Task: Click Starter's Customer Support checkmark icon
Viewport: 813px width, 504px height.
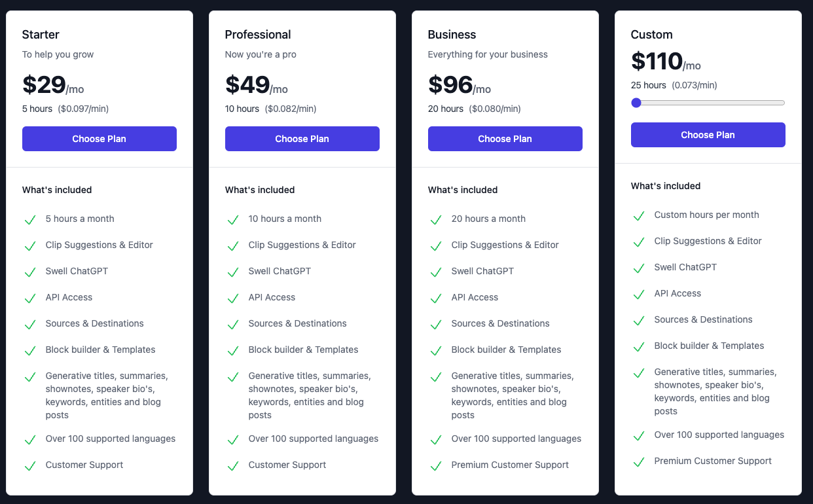Action: [x=29, y=466]
